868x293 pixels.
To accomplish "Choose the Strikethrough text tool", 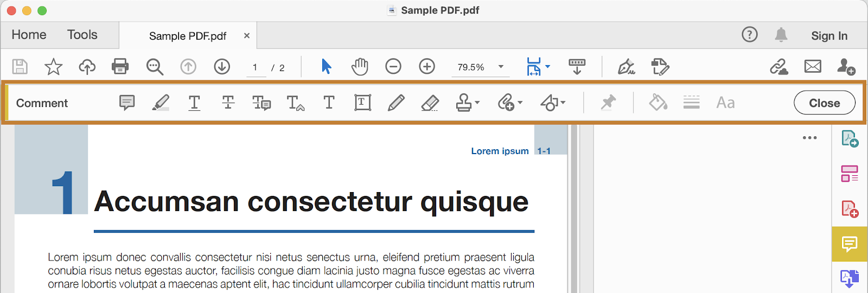I will [228, 103].
